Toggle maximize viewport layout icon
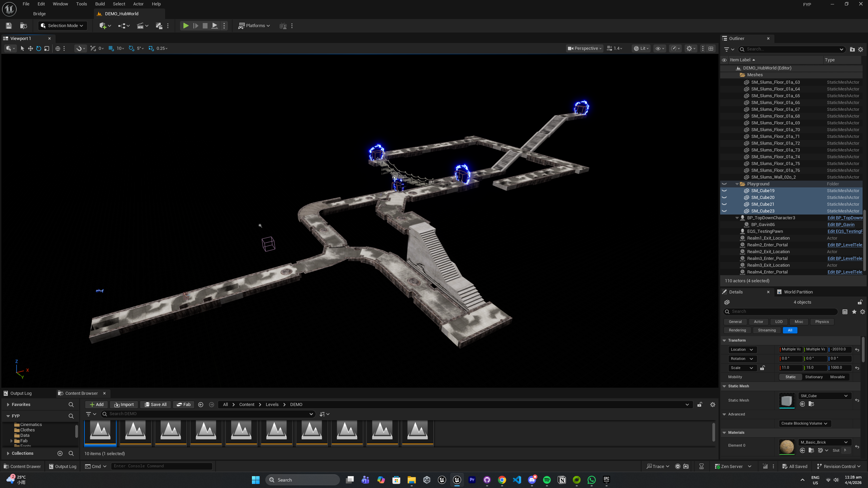 711,48
